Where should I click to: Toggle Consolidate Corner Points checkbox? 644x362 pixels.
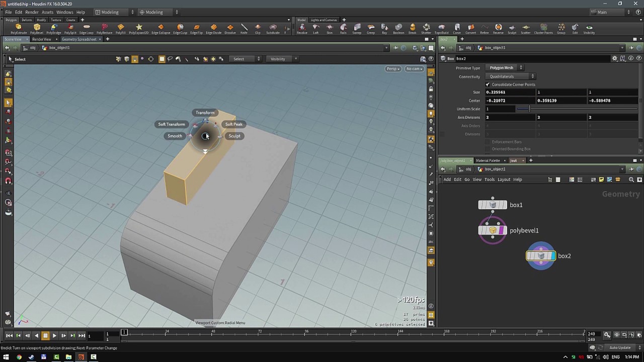click(x=488, y=84)
